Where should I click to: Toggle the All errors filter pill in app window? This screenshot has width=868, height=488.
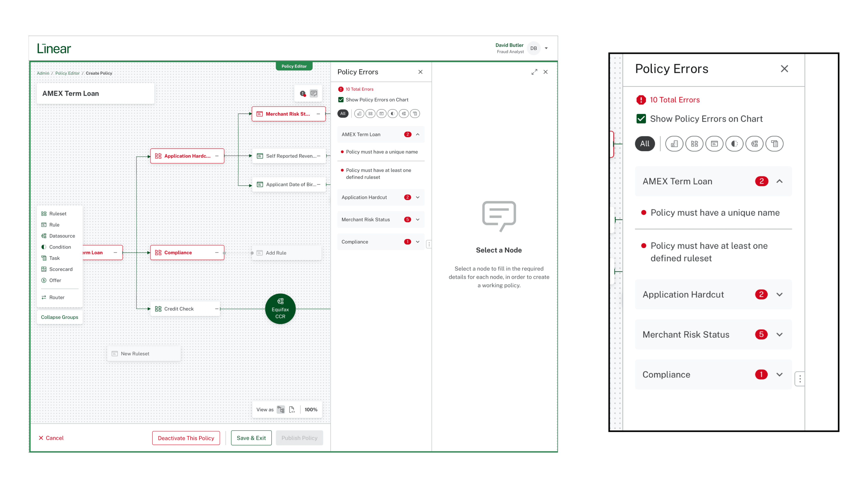pyautogui.click(x=343, y=114)
